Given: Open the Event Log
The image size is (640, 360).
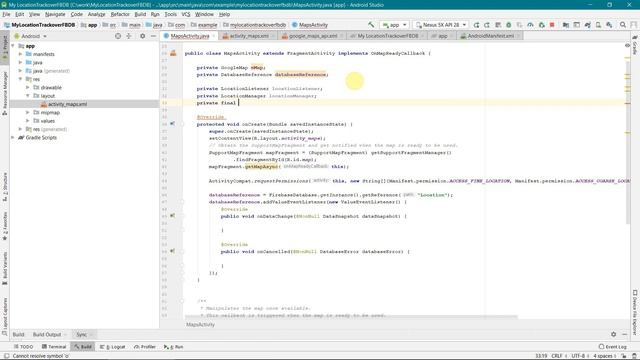Looking at the screenshot, I should (x=612, y=347).
